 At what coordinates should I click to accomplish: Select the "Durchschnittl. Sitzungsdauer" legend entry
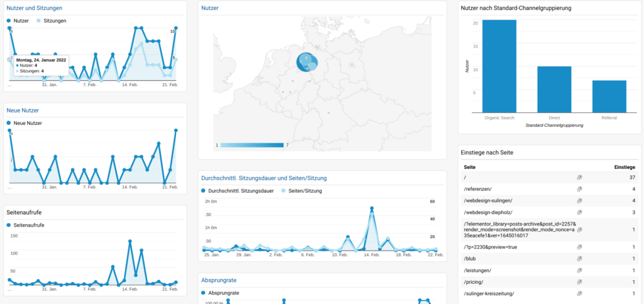238,191
